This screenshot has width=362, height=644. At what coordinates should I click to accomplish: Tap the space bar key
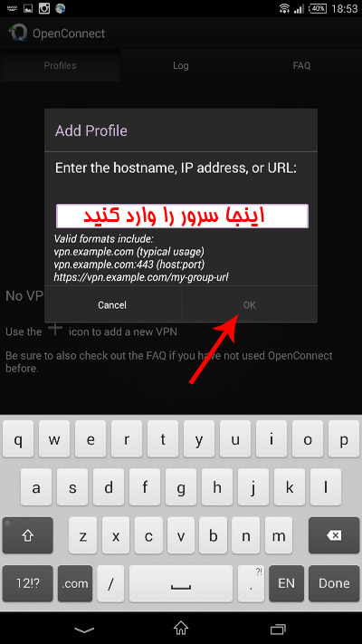click(x=181, y=583)
